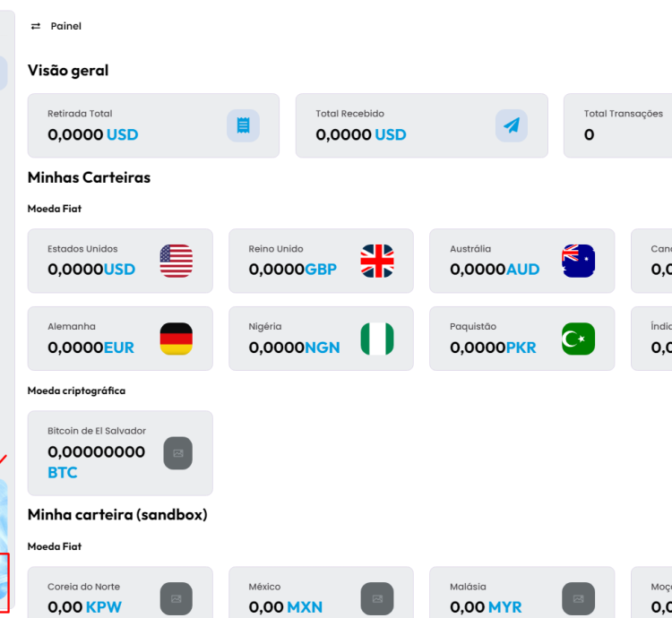672x618 pixels.
Task: Select the Bitcoin de El Salvador wallet
Action: tap(120, 453)
